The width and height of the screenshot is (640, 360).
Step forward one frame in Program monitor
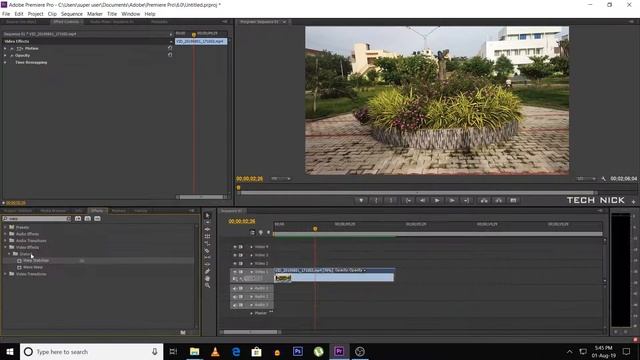tap(452, 200)
